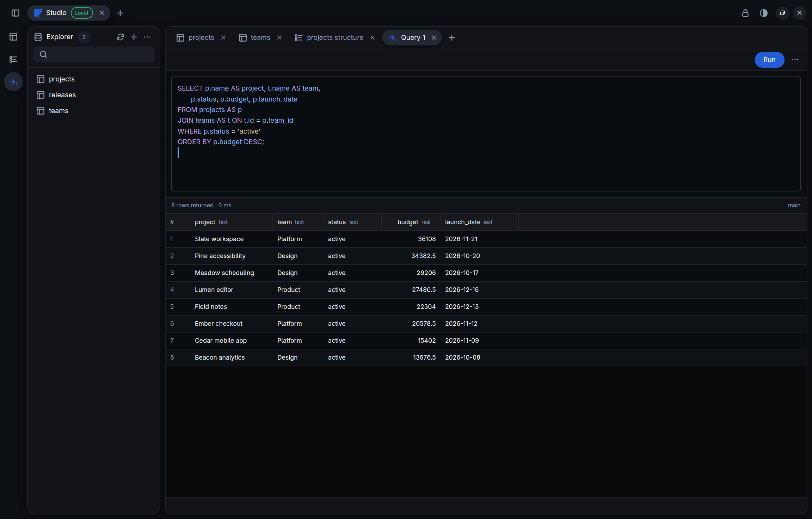Screen dimensions: 812x519
Task: Open Explorer more options menu
Action: (147, 37)
